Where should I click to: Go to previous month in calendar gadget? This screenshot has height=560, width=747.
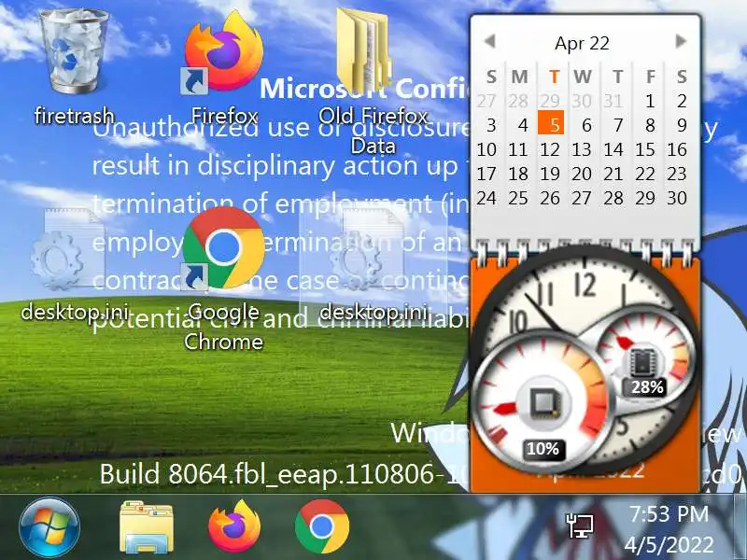(489, 41)
